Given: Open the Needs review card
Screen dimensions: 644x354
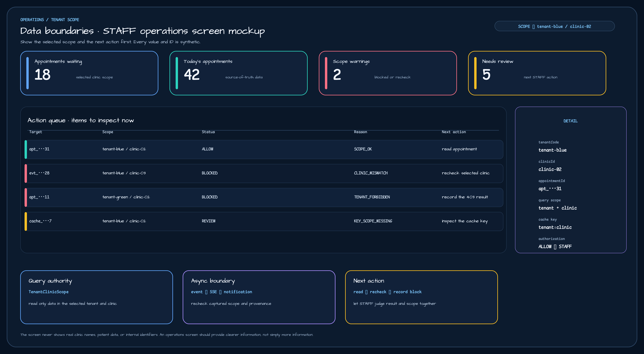Looking at the screenshot, I should [537, 73].
